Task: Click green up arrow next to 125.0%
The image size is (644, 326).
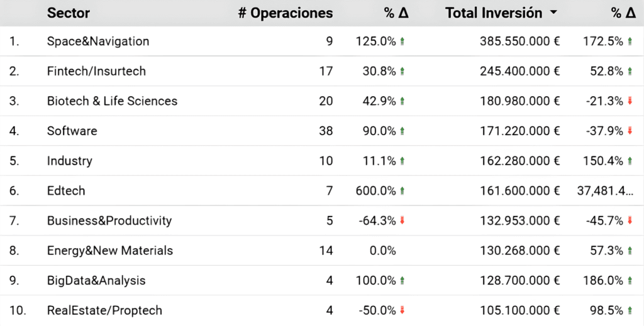Action: pyautogui.click(x=402, y=41)
